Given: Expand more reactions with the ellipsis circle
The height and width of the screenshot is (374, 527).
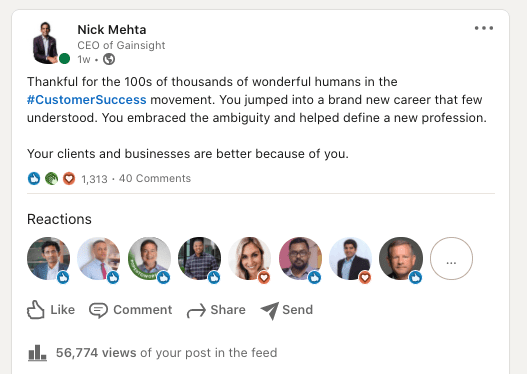Looking at the screenshot, I should click(x=451, y=258).
